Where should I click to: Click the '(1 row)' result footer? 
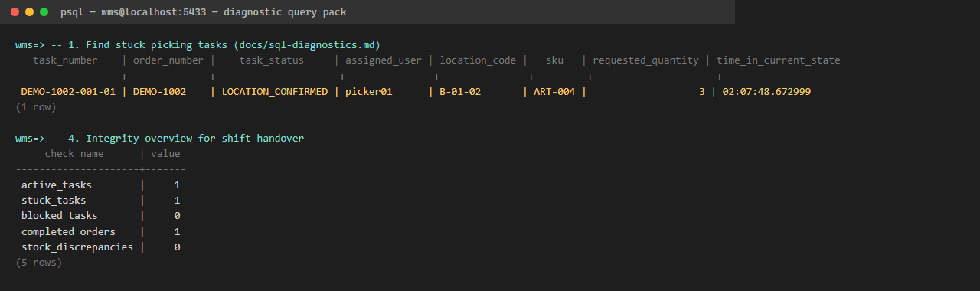pos(36,107)
